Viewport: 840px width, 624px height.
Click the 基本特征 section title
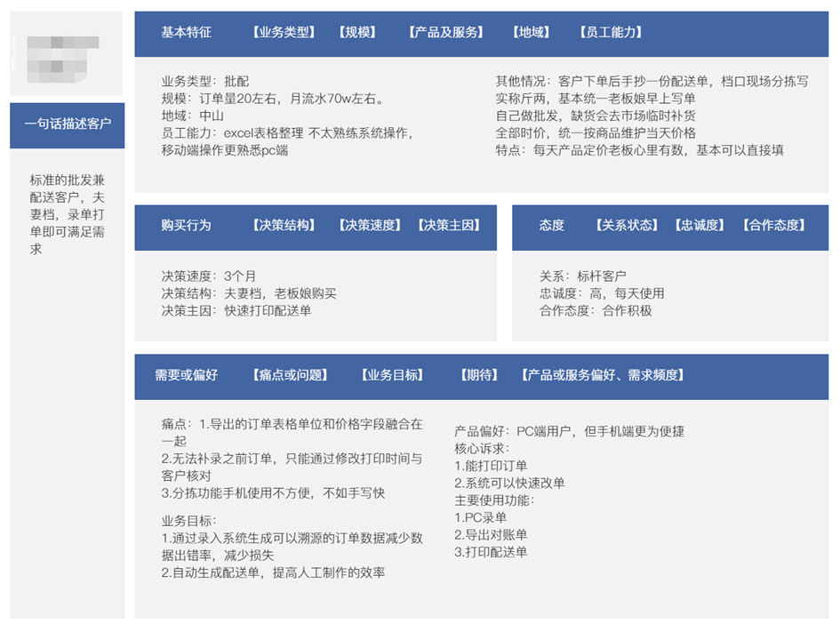[x=187, y=32]
